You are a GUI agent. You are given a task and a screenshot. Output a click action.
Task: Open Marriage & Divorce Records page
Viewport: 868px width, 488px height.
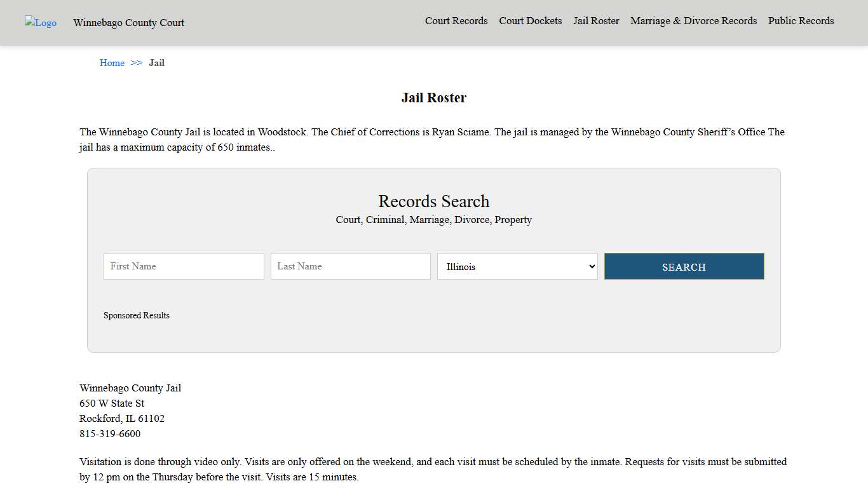click(693, 20)
